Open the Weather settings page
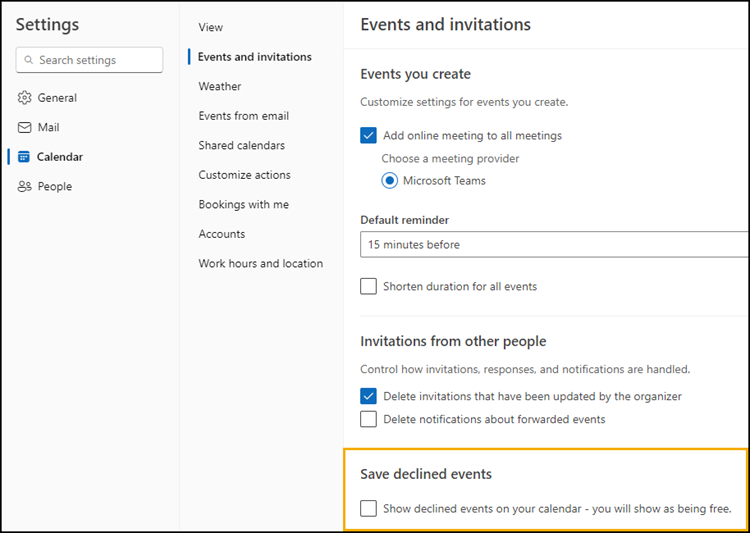The image size is (750, 533). tap(220, 87)
